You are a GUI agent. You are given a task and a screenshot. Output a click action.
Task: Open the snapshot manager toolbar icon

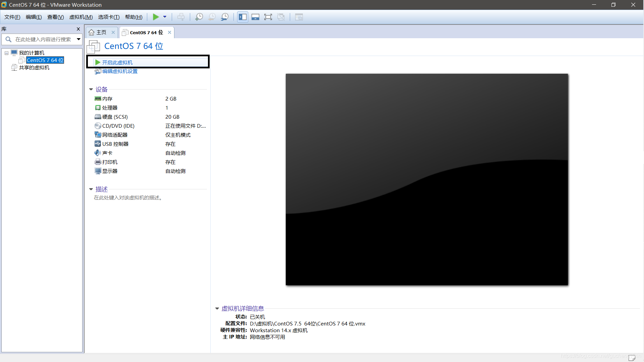pyautogui.click(x=225, y=17)
